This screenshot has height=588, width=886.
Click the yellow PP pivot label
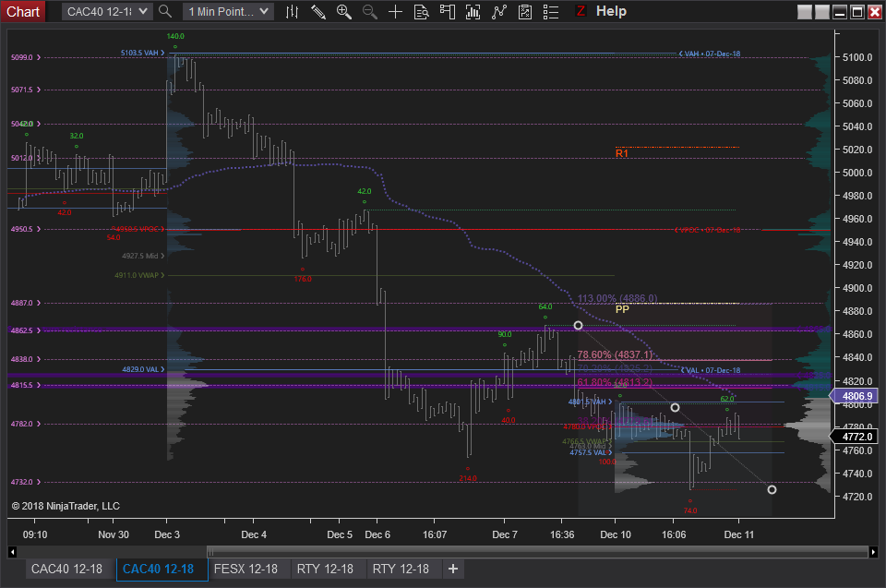pyautogui.click(x=622, y=309)
